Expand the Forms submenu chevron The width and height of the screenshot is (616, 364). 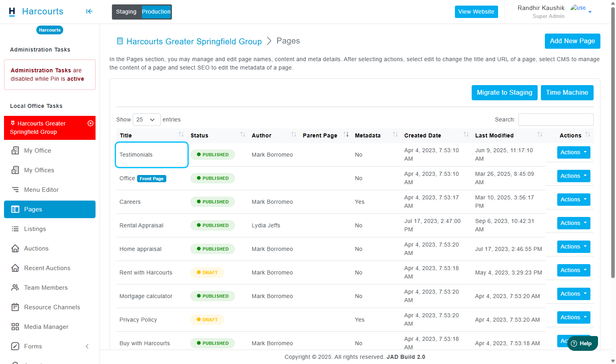click(87, 346)
